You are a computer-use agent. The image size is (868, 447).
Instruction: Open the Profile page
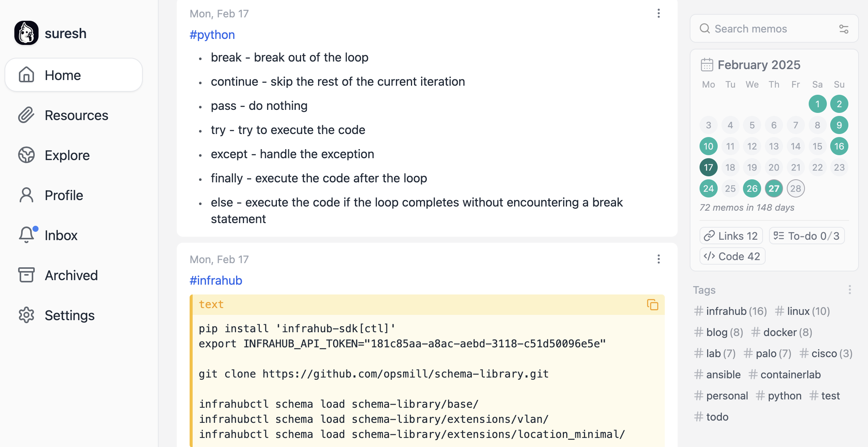coord(63,195)
